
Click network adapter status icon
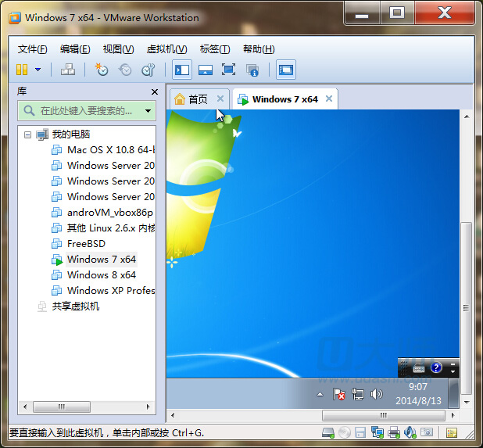click(x=377, y=432)
